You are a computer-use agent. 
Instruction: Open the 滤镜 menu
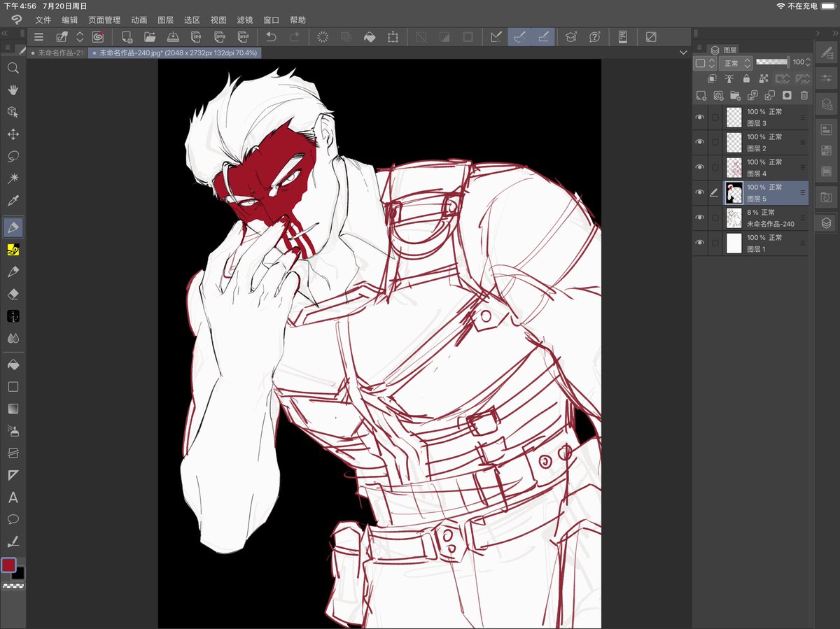click(245, 20)
